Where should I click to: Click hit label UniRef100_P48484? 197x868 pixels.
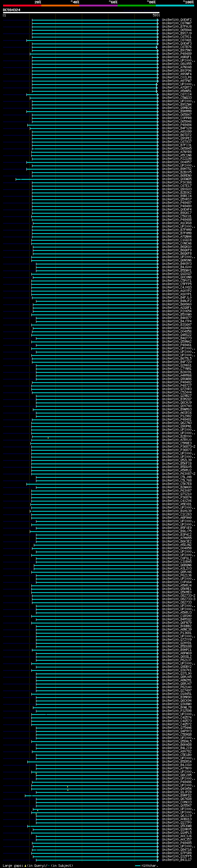(x=177, y=125)
